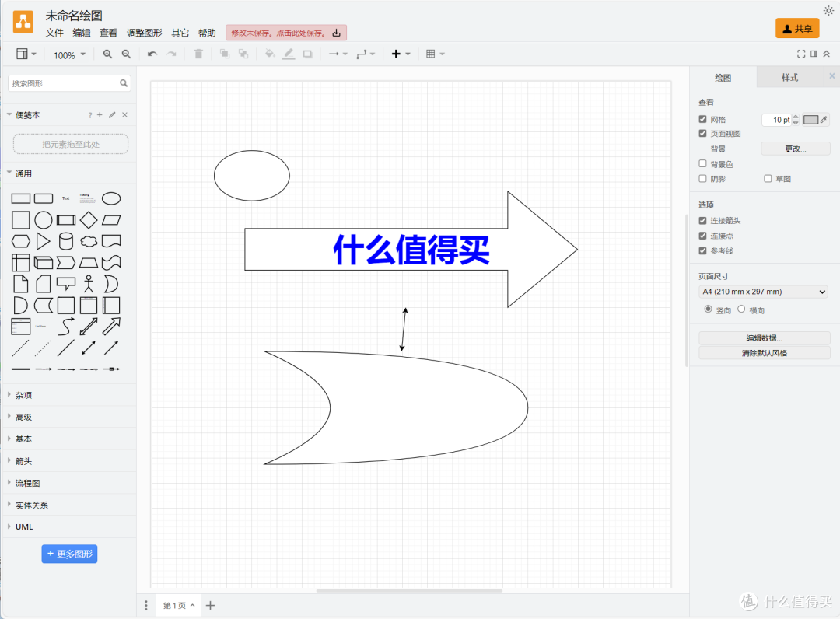840x619 pixels.
Task: Switch appearance with the sun icon
Action: pyautogui.click(x=828, y=11)
